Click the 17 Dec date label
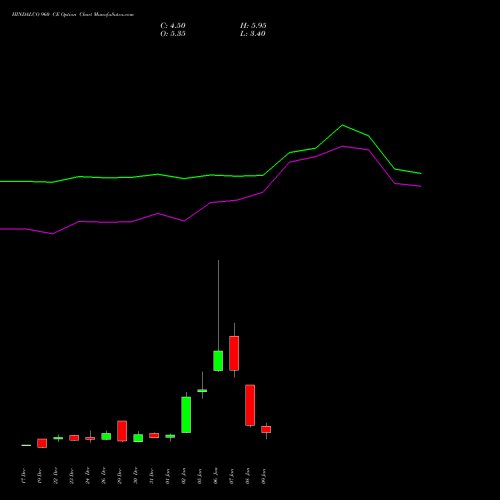 click(x=24, y=476)
